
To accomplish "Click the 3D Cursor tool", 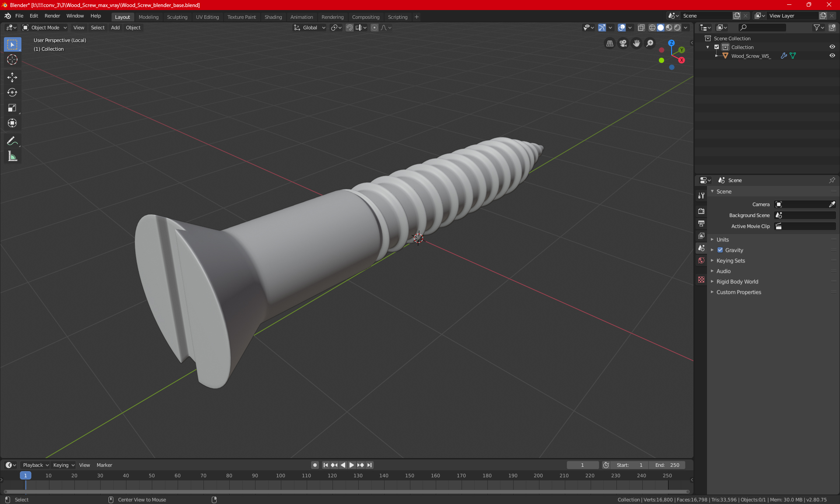I will 12,59.
